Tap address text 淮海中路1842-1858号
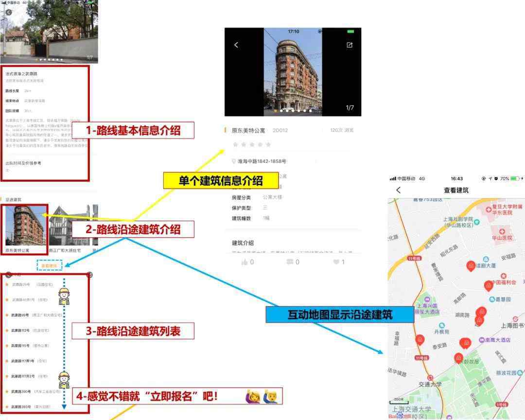 (262, 161)
